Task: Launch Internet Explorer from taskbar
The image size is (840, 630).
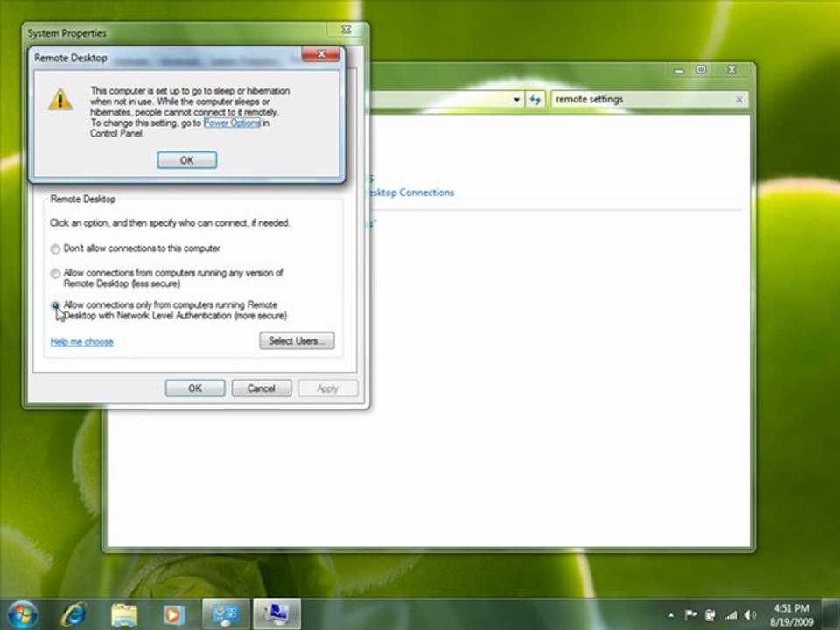Action: point(73,614)
